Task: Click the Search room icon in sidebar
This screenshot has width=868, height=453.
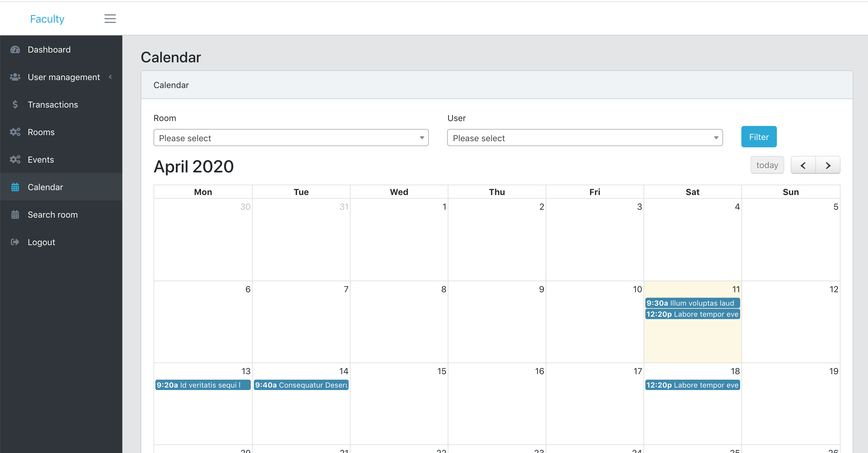Action: click(16, 215)
